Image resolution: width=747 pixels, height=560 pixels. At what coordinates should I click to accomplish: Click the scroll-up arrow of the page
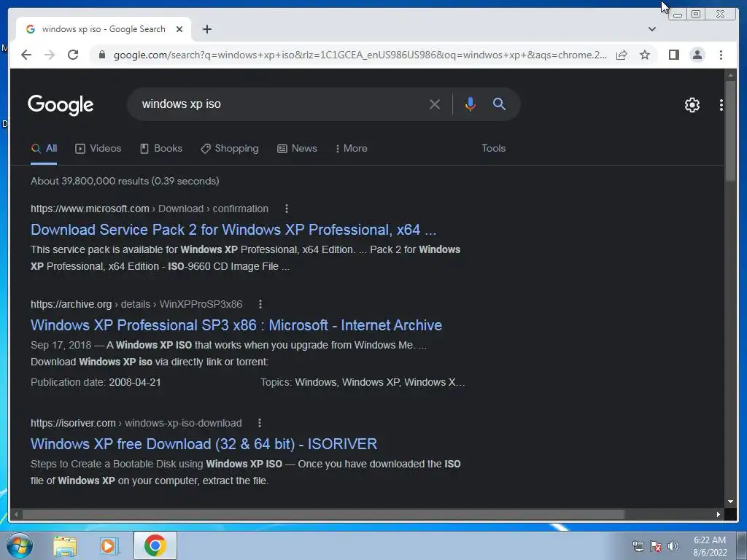click(x=730, y=75)
